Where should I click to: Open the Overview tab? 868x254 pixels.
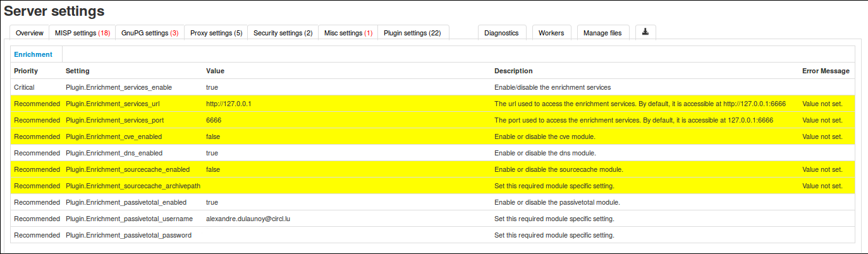[x=30, y=33]
